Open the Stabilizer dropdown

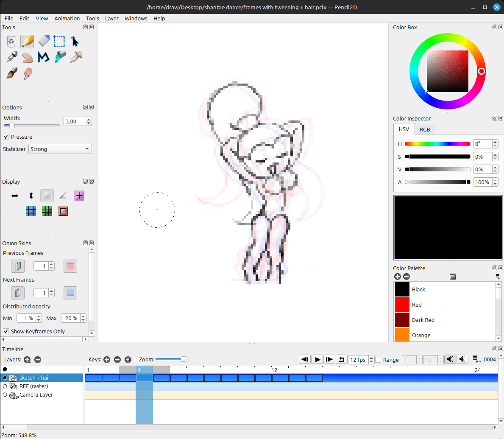60,149
